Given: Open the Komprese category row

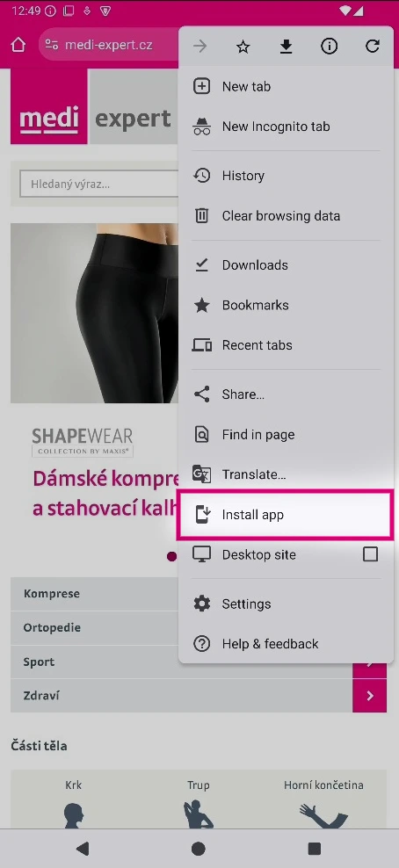Looking at the screenshot, I should (x=94, y=594).
